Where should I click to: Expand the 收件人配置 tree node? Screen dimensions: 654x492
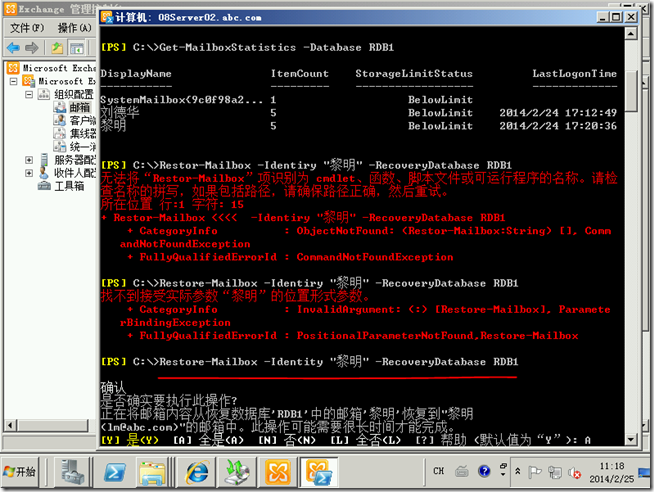(29, 173)
